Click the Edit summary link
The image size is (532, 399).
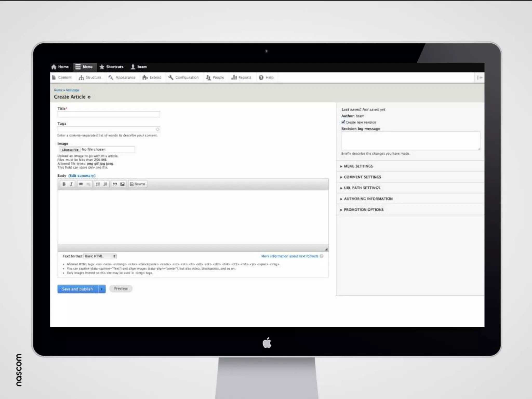click(82, 176)
